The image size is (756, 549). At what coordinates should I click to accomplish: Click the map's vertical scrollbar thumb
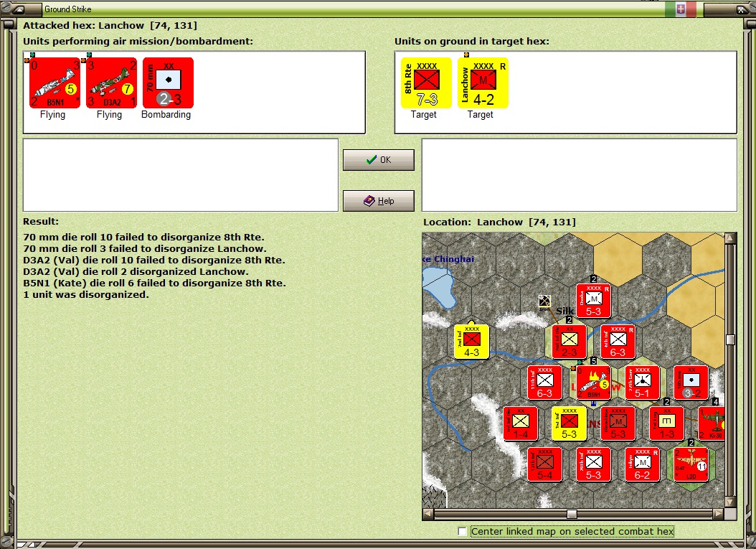[x=730, y=339]
